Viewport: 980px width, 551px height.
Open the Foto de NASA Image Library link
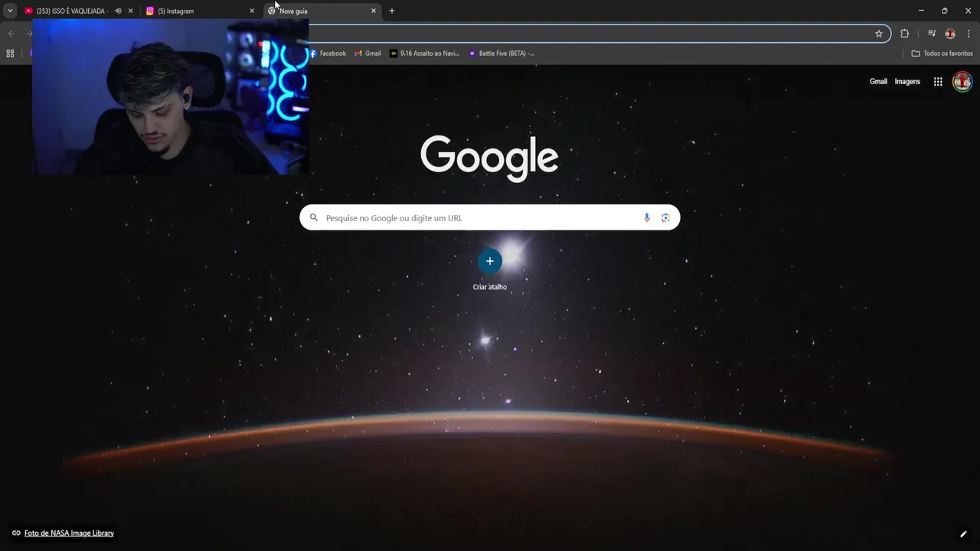(69, 533)
